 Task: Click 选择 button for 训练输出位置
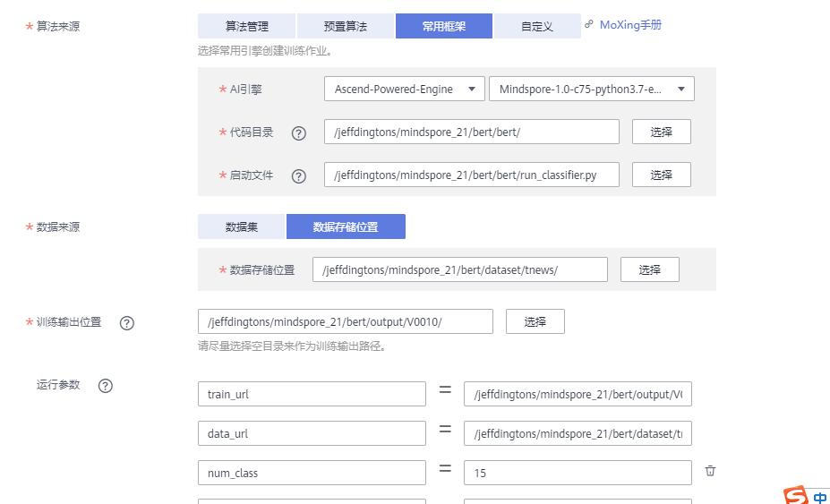[535, 321]
